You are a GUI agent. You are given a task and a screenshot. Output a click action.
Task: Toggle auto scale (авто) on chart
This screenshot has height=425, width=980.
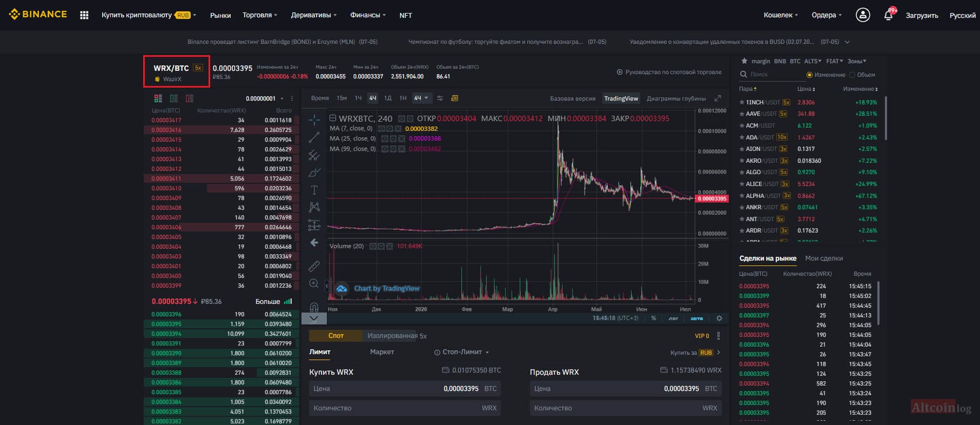(697, 318)
